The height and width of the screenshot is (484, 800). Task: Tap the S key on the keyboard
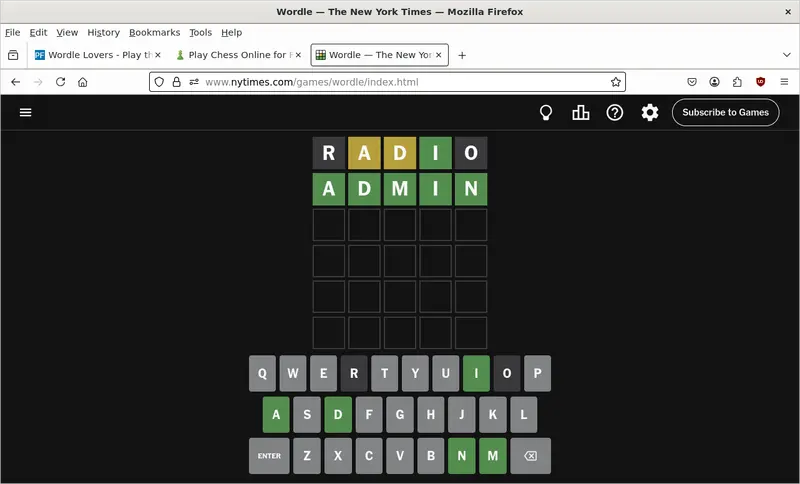point(307,415)
